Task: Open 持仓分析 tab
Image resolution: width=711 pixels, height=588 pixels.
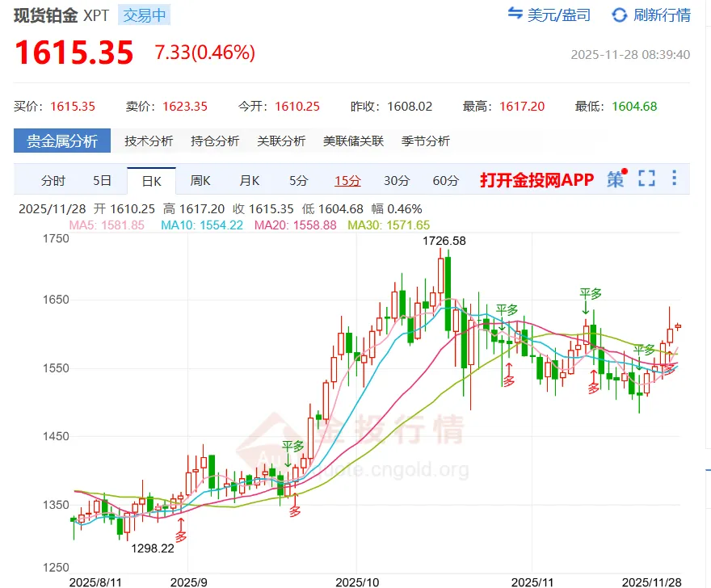Action: (215, 141)
